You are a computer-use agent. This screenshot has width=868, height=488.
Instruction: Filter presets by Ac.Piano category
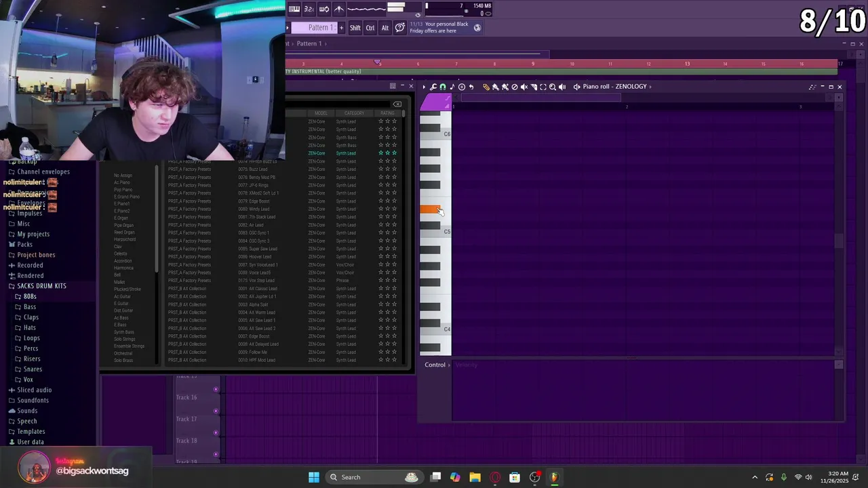tap(122, 183)
